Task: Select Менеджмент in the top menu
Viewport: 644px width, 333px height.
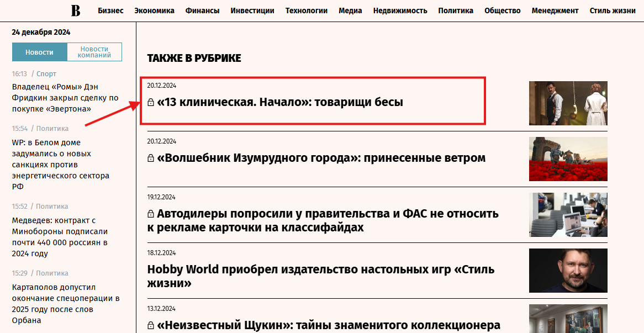Action: point(555,10)
